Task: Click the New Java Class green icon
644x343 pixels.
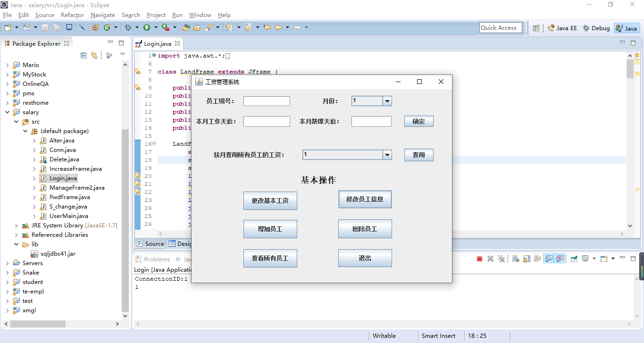Action: [x=107, y=27]
